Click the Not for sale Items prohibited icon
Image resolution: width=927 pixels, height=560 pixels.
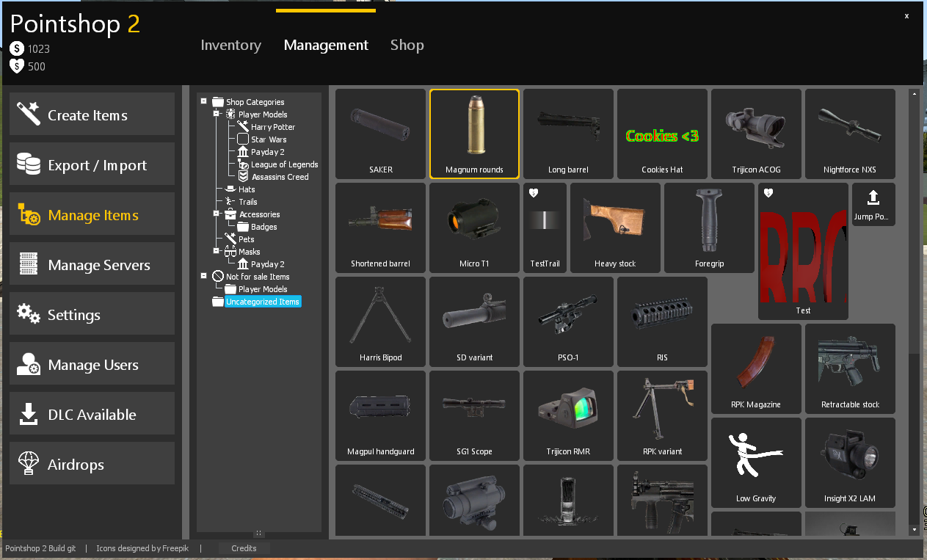(218, 277)
